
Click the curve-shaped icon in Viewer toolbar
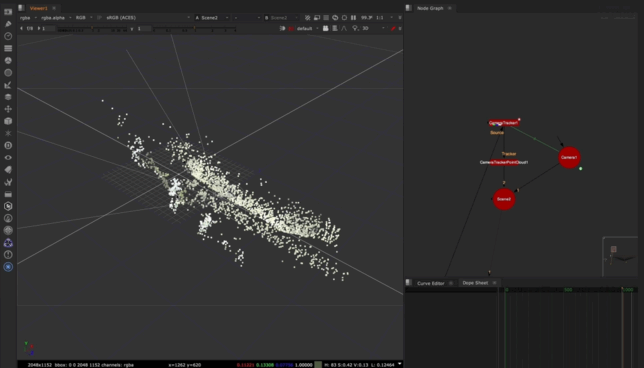(x=344, y=28)
